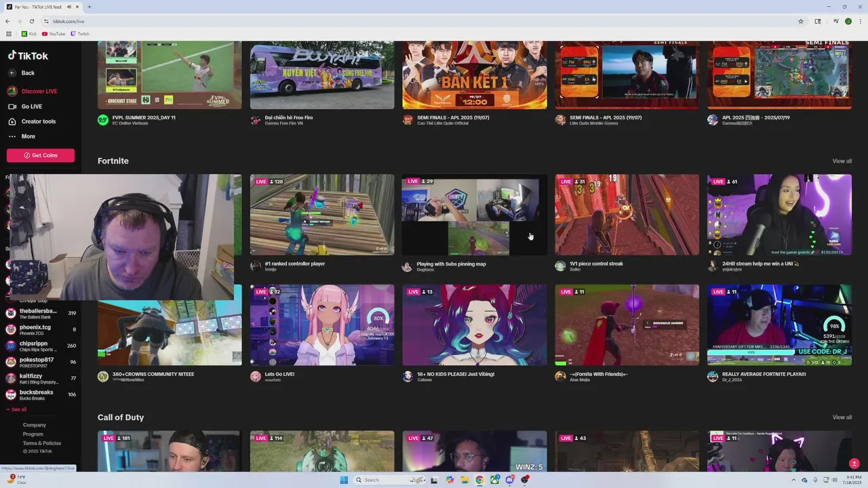This screenshot has height=488, width=868.
Task: Click the Get Coins button
Action: click(41, 155)
